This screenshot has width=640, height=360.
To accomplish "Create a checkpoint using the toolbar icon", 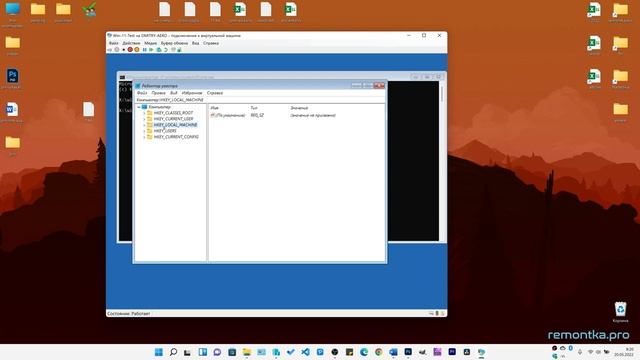I will click(x=159, y=50).
